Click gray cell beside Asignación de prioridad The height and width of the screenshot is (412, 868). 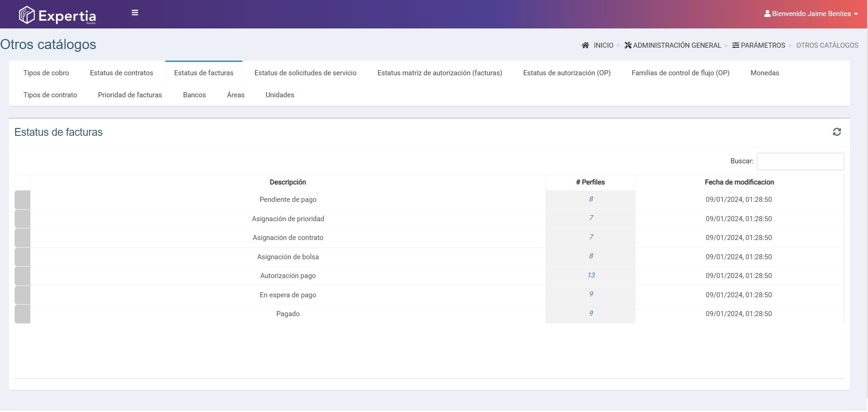(22, 219)
